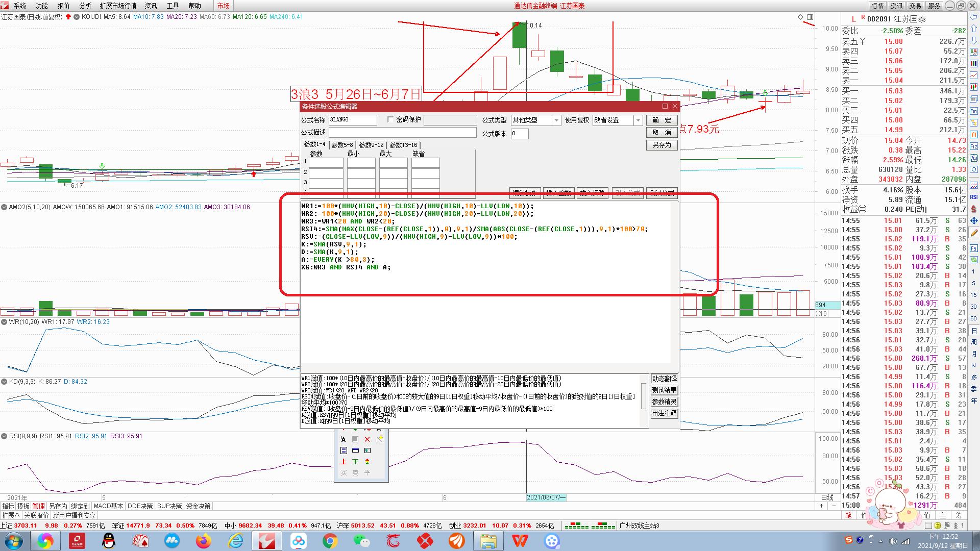Screen dimensions: 980x551
Task: Switch to the 参数5-8 tab
Action: 342,145
